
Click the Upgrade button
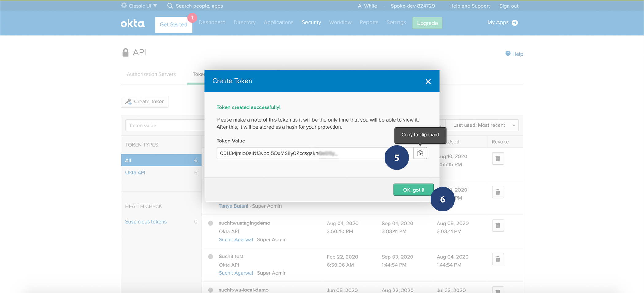tap(427, 23)
